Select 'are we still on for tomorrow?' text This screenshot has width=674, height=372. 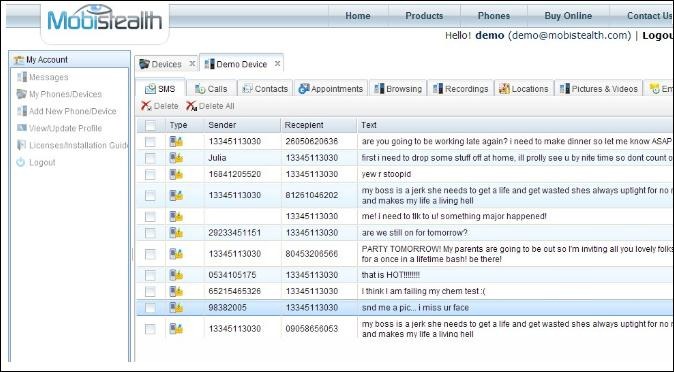[414, 233]
